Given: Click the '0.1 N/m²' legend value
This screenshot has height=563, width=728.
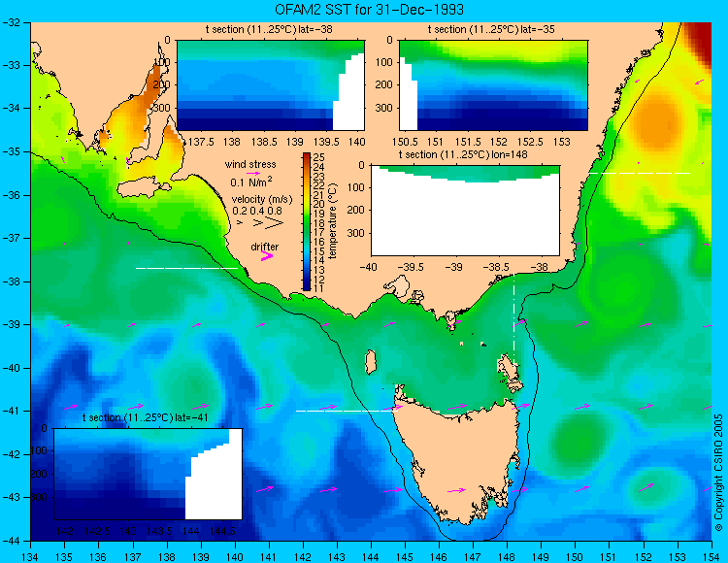Looking at the screenshot, I should coord(251,182).
